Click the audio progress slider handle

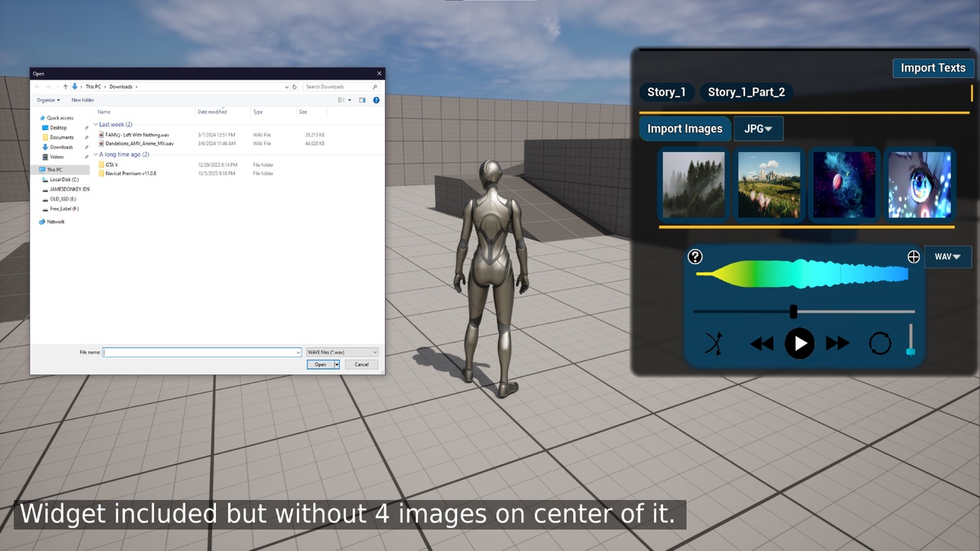(x=794, y=311)
